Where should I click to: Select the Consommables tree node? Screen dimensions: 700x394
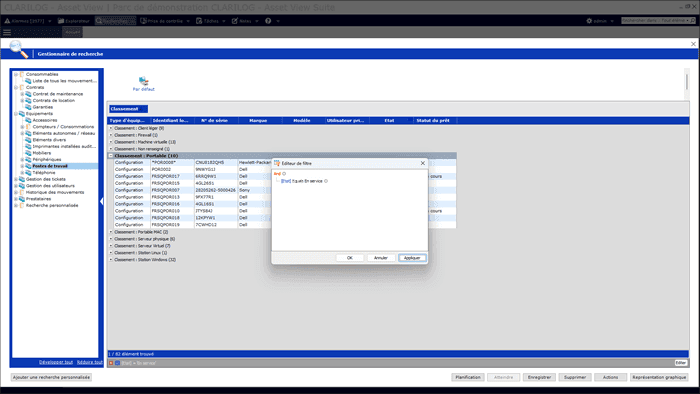42,74
